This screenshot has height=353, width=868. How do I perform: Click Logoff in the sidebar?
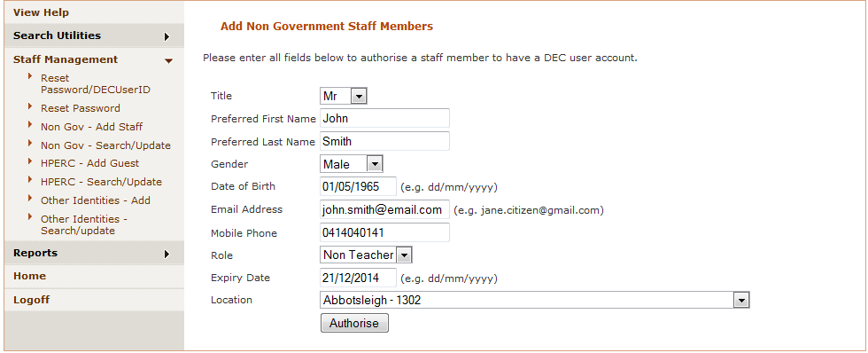(x=32, y=300)
